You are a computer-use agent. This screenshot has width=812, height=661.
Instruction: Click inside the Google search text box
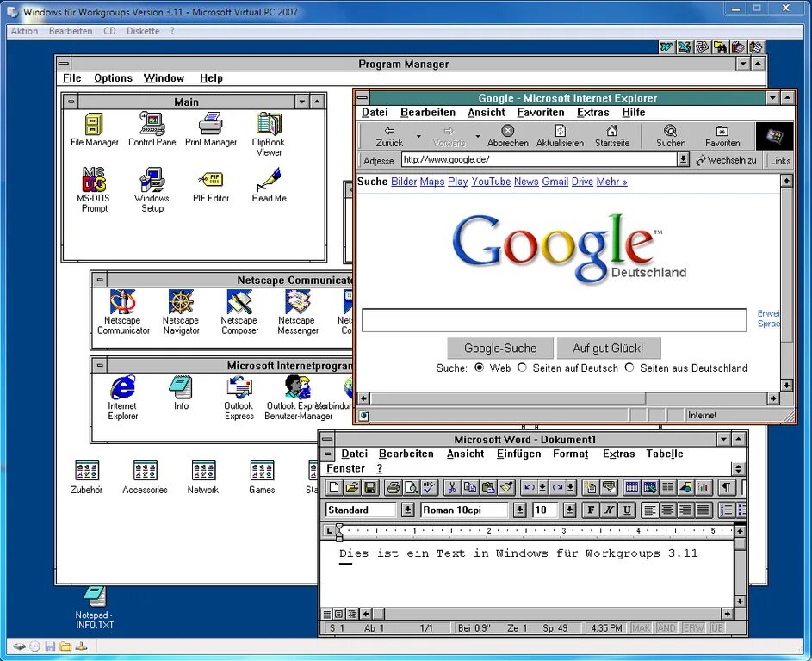point(555,320)
